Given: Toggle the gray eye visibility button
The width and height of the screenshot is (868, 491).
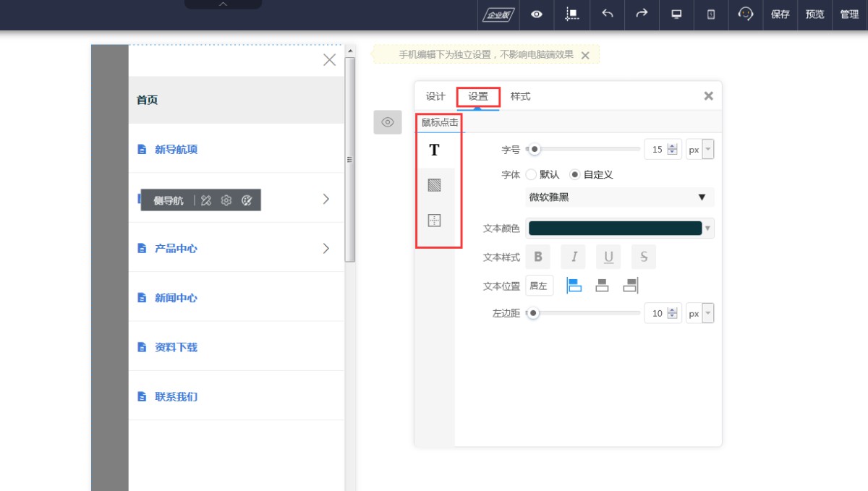Looking at the screenshot, I should click(387, 122).
